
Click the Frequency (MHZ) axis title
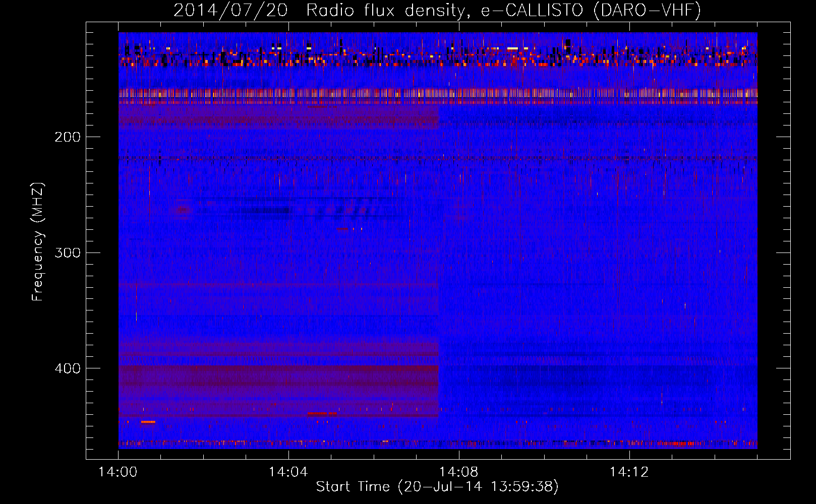tap(38, 241)
